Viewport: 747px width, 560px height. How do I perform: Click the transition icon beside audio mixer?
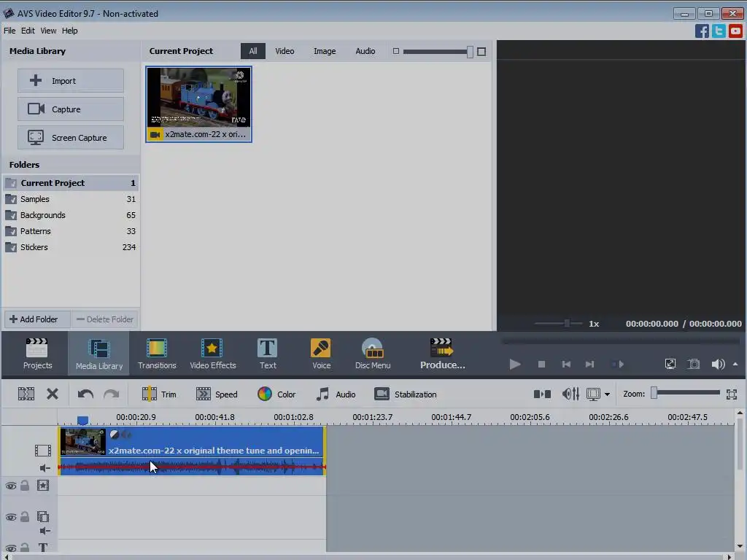coord(542,394)
